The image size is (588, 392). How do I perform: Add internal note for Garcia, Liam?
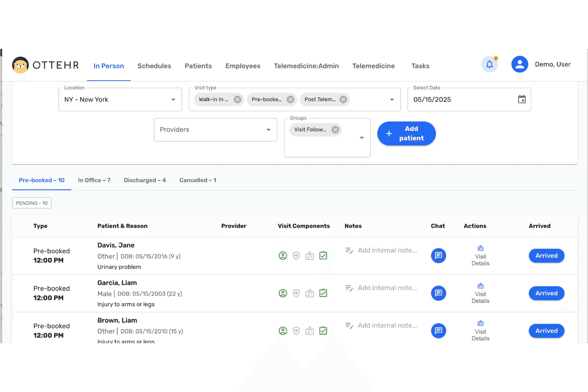(x=387, y=288)
